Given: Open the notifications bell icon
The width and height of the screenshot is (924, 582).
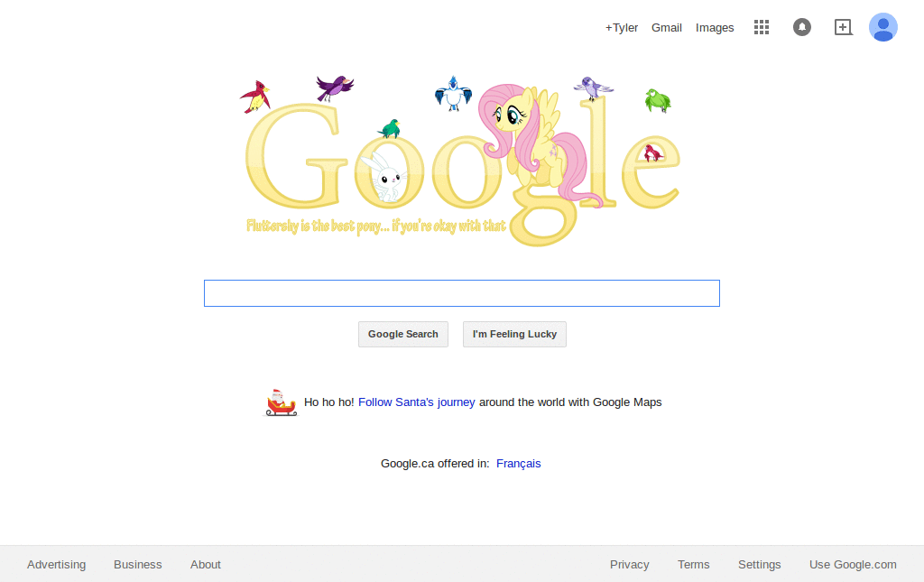Looking at the screenshot, I should tap(801, 27).
